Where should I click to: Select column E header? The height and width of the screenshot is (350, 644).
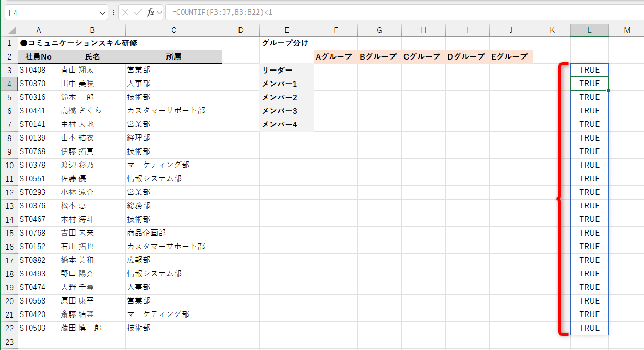287,30
